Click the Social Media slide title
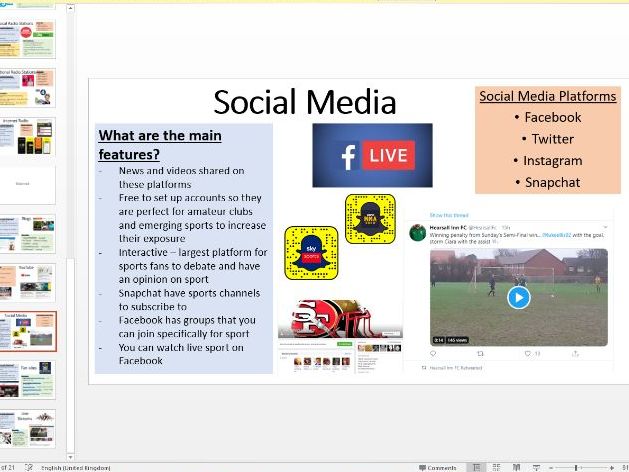 tap(305, 102)
